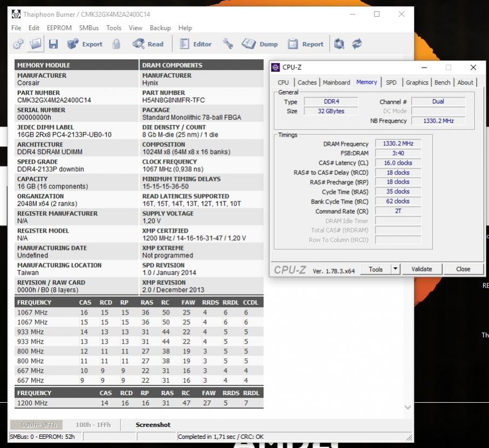Switch to the Bench tab in CPU-Z
The image size is (489, 448).
pyautogui.click(x=442, y=83)
